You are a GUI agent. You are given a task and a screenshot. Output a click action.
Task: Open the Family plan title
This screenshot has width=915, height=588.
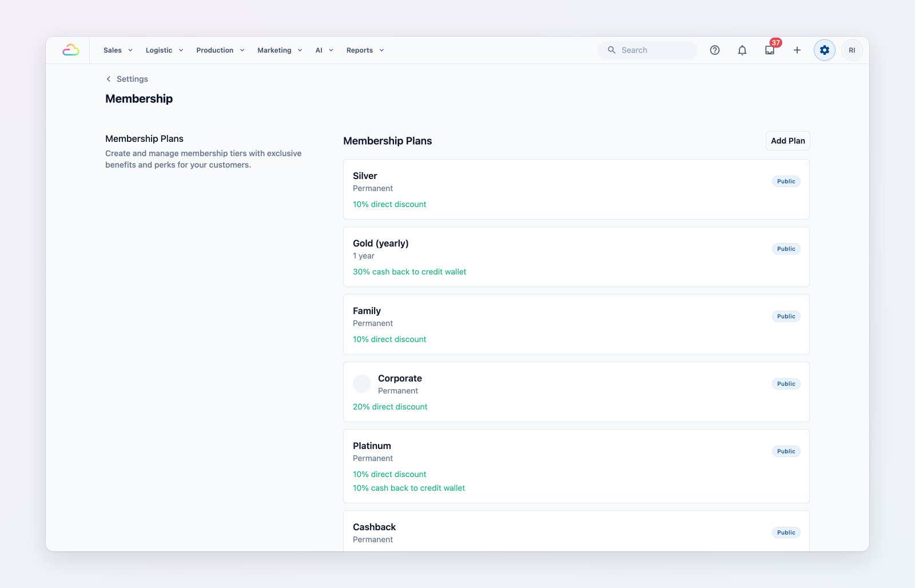[367, 311]
